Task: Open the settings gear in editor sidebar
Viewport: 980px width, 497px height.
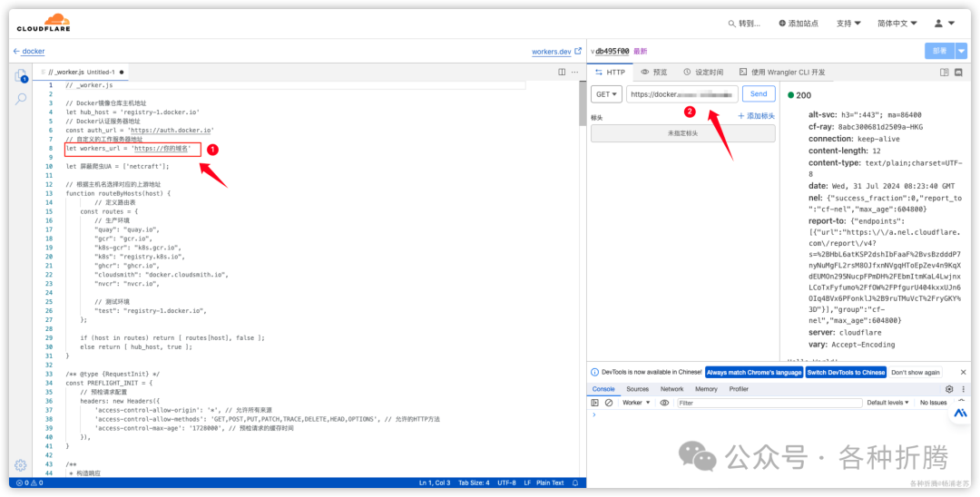Action: pyautogui.click(x=21, y=465)
